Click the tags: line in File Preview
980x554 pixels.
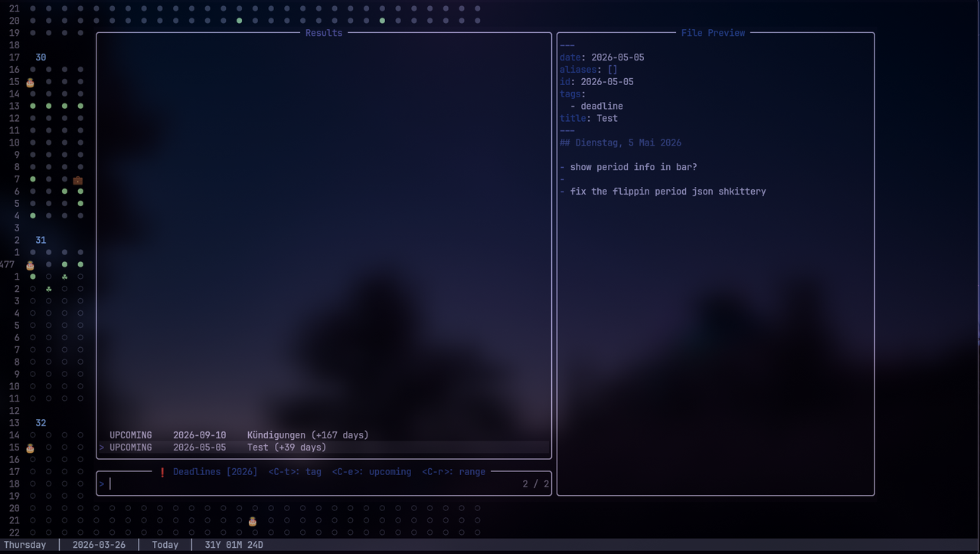573,94
